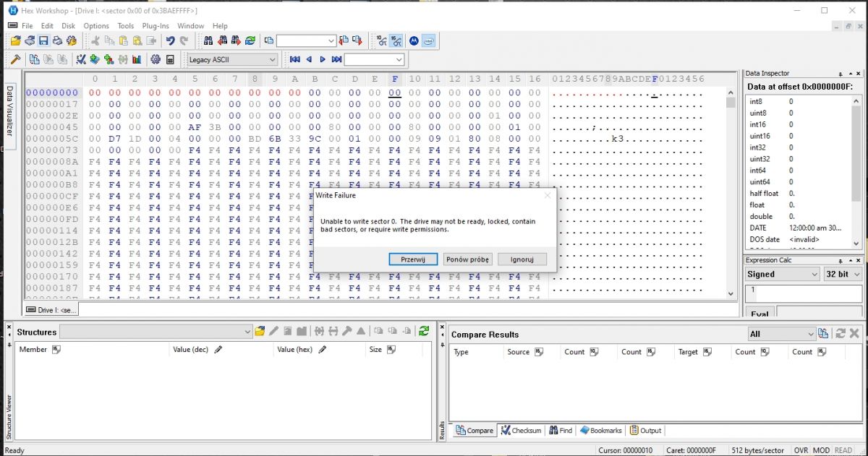Image resolution: width=868 pixels, height=456 pixels.
Task: Click the Find binoculars icon
Action: pos(208,41)
